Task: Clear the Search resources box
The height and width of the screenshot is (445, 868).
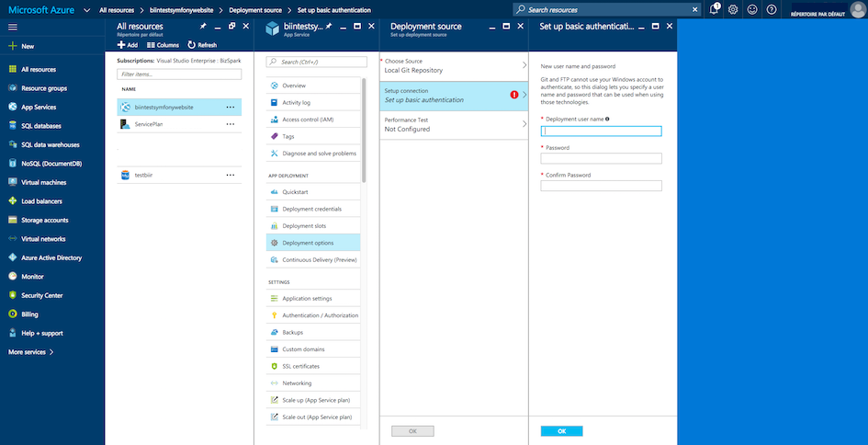Action: click(x=695, y=9)
